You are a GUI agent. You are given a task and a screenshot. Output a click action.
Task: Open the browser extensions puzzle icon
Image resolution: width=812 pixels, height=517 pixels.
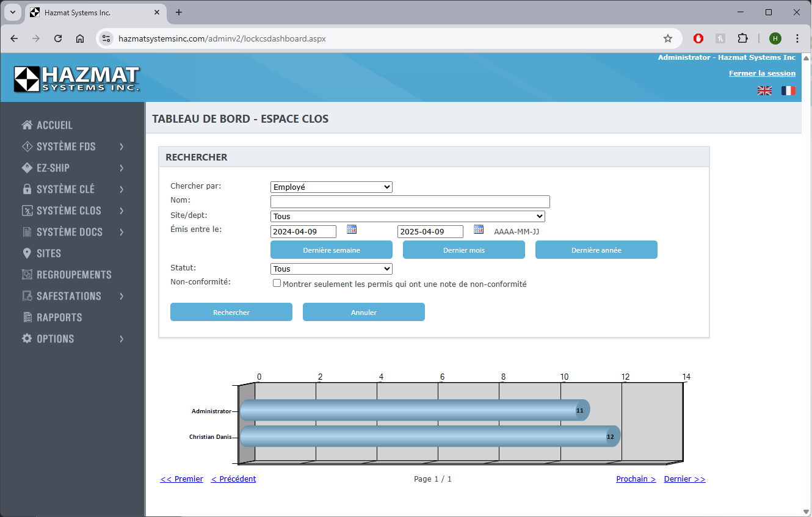click(x=742, y=38)
